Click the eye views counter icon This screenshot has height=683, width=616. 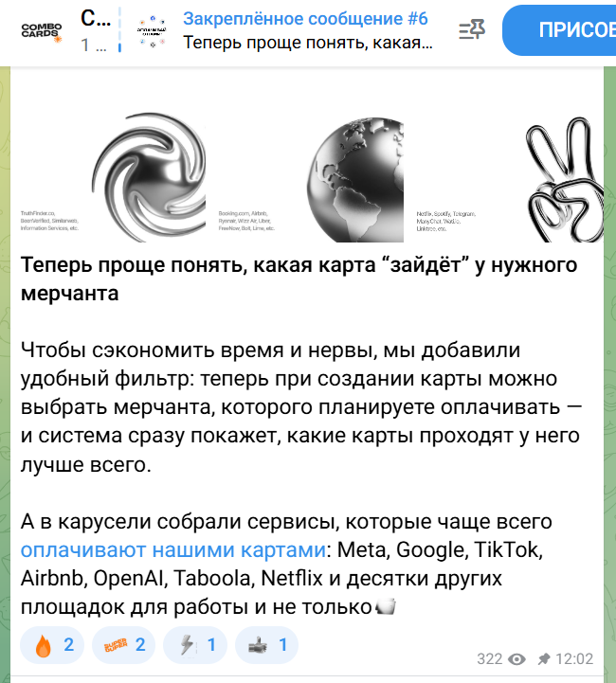point(516,659)
